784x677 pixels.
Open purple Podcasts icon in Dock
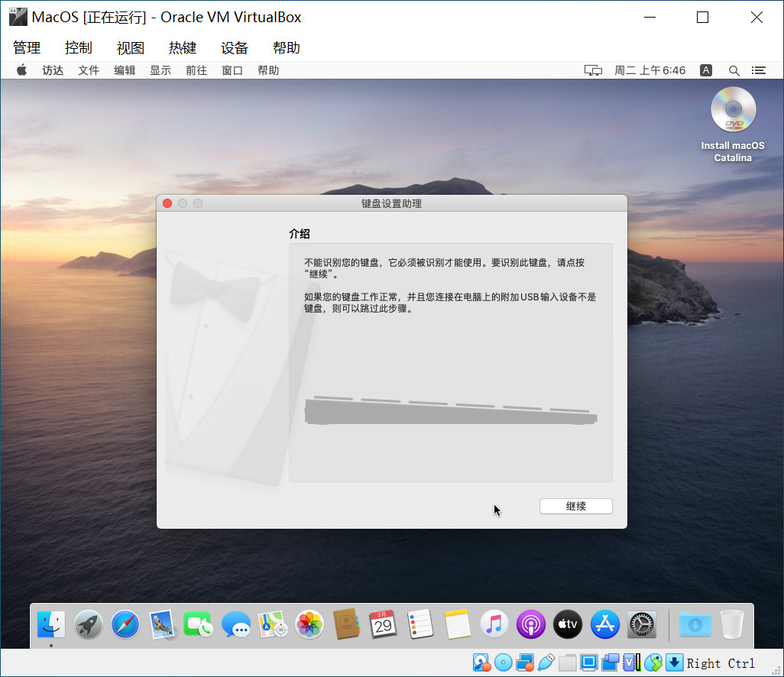pos(531,625)
